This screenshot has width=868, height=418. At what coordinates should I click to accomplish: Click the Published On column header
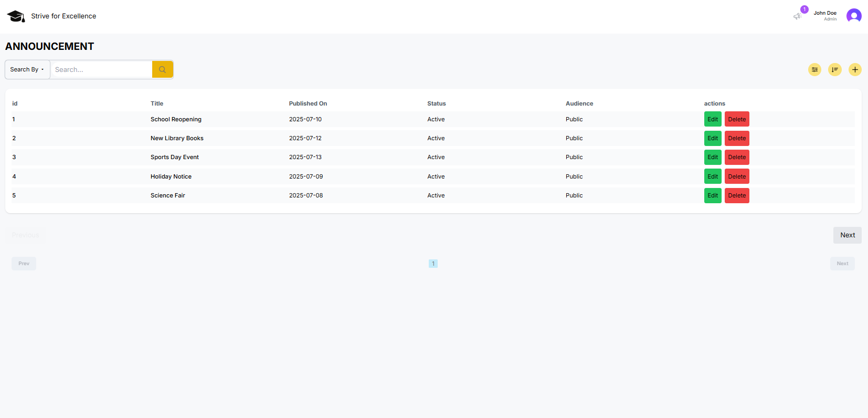click(x=308, y=103)
